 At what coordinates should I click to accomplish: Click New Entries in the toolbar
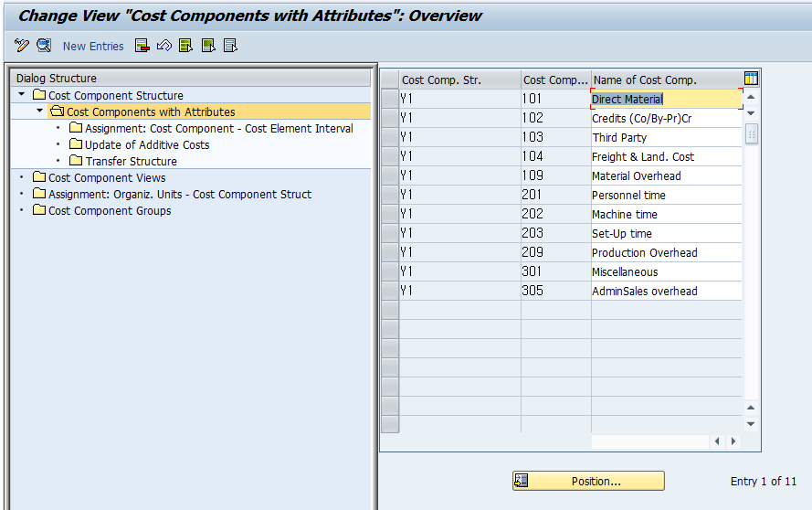tap(93, 46)
